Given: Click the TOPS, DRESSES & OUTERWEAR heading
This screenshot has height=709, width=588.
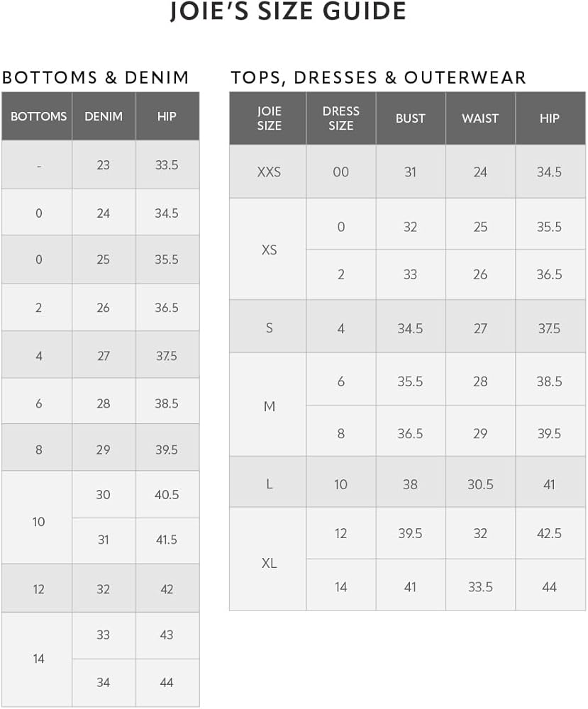Looking at the screenshot, I should [378, 77].
